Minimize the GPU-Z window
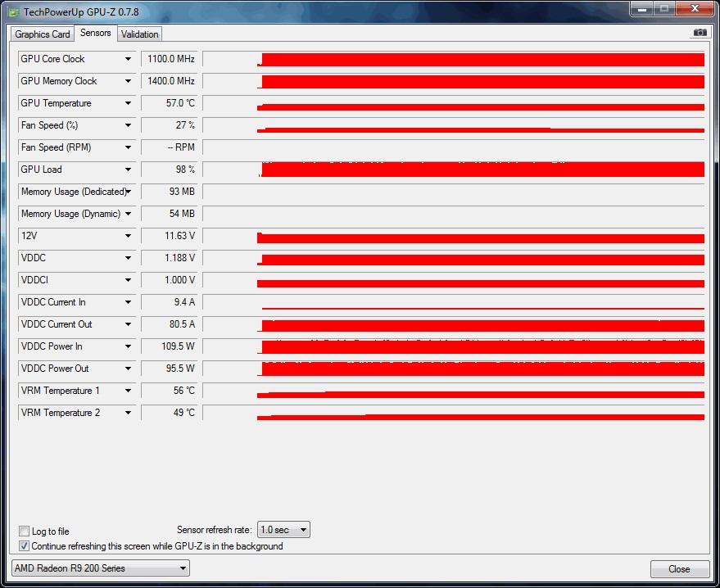The height and width of the screenshot is (588, 720). point(642,9)
